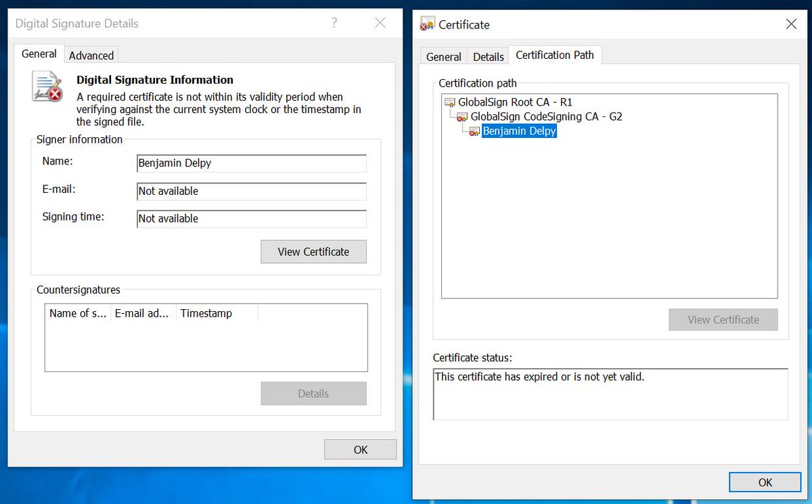Click the Certificate status text box
The height and width of the screenshot is (504, 812).
click(x=611, y=394)
